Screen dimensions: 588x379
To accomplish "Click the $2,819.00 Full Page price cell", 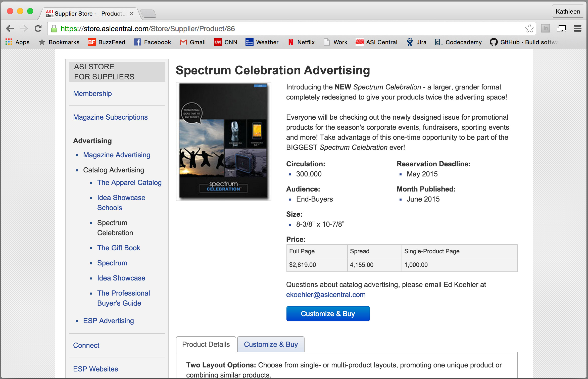I will [x=317, y=265].
